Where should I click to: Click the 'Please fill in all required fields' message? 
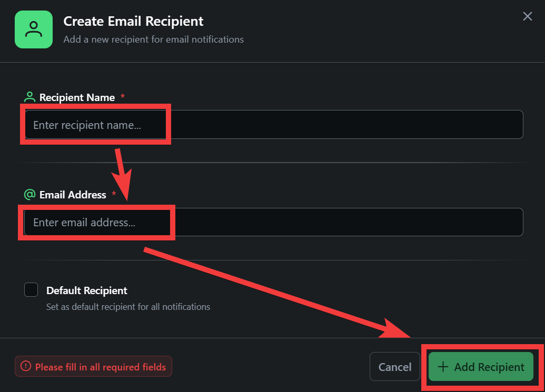tap(100, 367)
